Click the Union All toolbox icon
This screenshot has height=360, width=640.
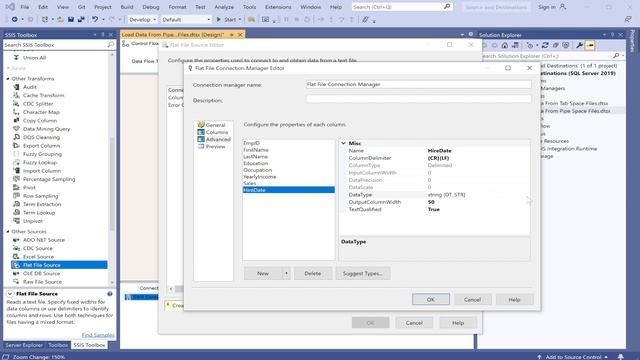(x=16, y=58)
